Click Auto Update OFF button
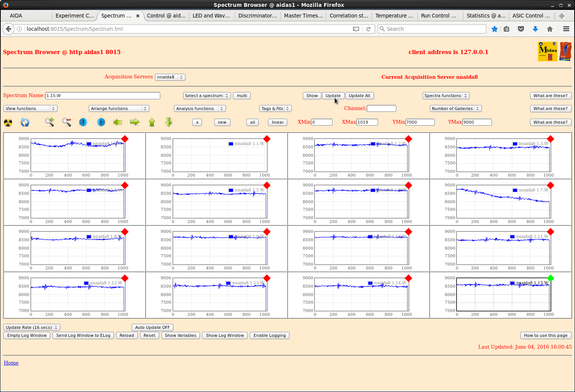The width and height of the screenshot is (575, 392). [x=152, y=327]
